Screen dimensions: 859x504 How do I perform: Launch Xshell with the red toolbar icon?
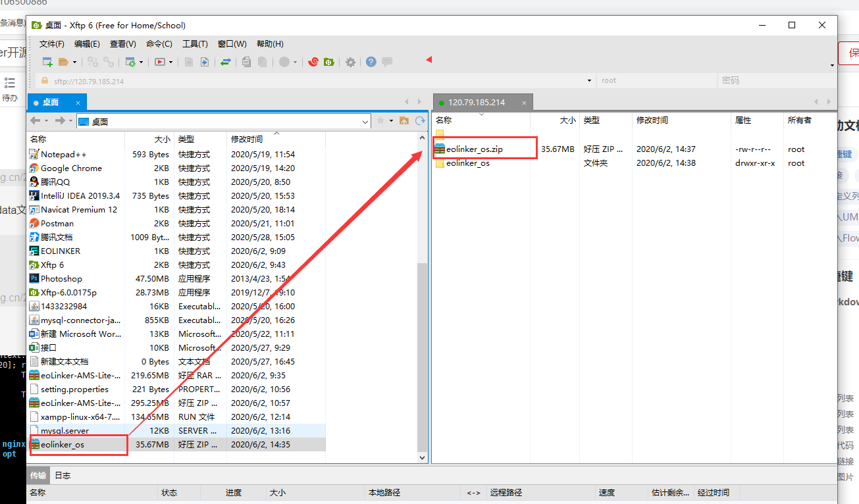314,62
